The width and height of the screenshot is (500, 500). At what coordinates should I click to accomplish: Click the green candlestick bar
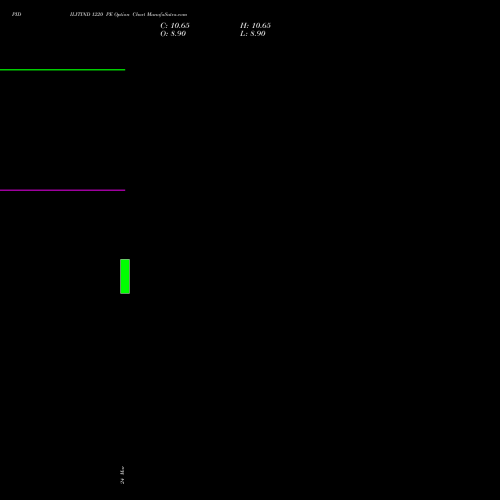(x=125, y=276)
